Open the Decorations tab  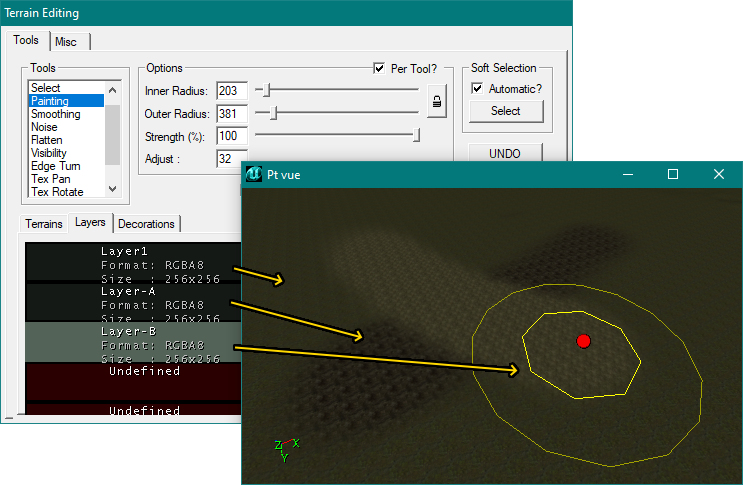tap(147, 223)
